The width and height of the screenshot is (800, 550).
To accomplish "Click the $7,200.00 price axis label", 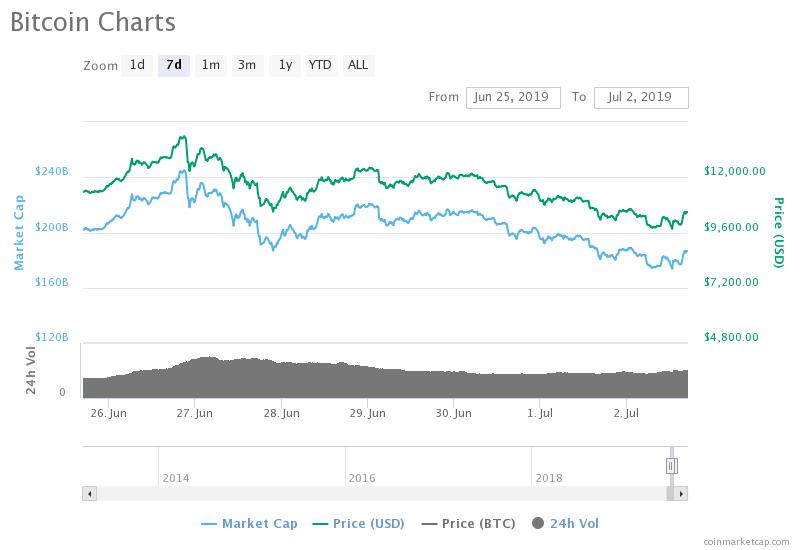I will click(732, 282).
